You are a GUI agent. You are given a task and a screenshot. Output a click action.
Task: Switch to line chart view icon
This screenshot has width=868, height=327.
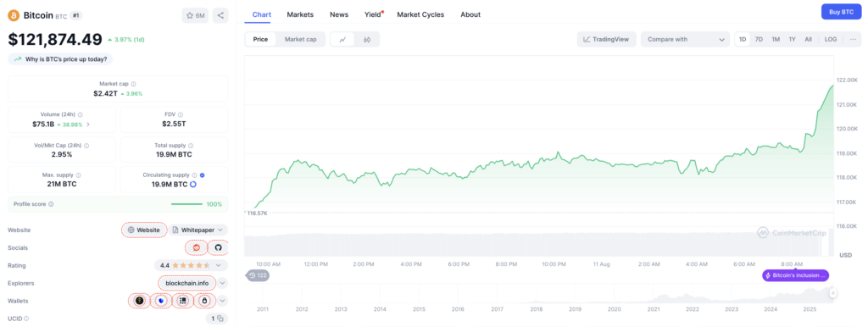342,39
